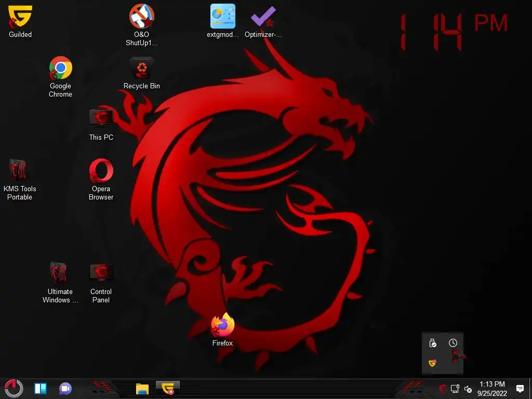This screenshot has width=532, height=399.
Task: Launch Opera Browser from the desktop
Action: [x=101, y=179]
